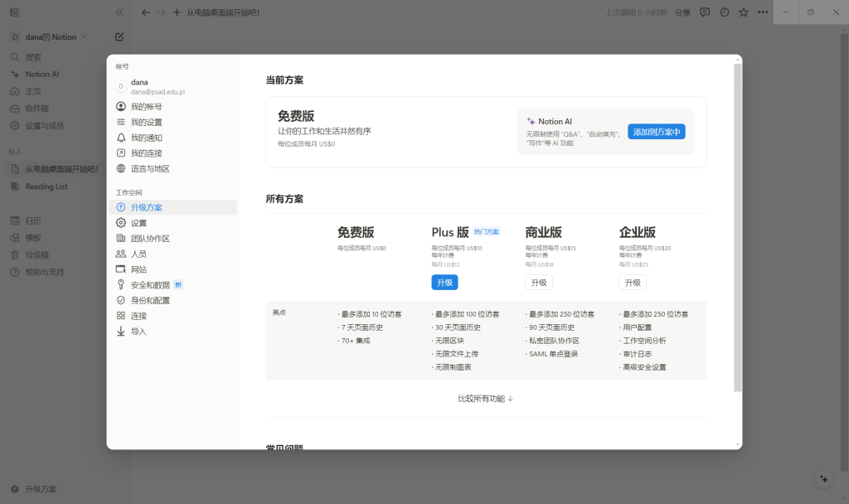Open workspace 设置 in settings menu
849x504 pixels.
coord(173,223)
